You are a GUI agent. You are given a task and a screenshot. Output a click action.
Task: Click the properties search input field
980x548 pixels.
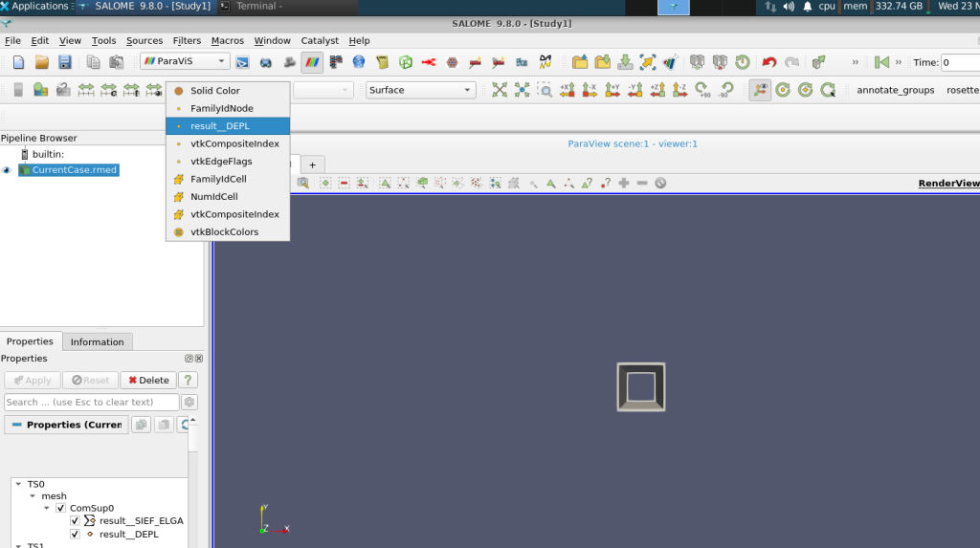92,402
